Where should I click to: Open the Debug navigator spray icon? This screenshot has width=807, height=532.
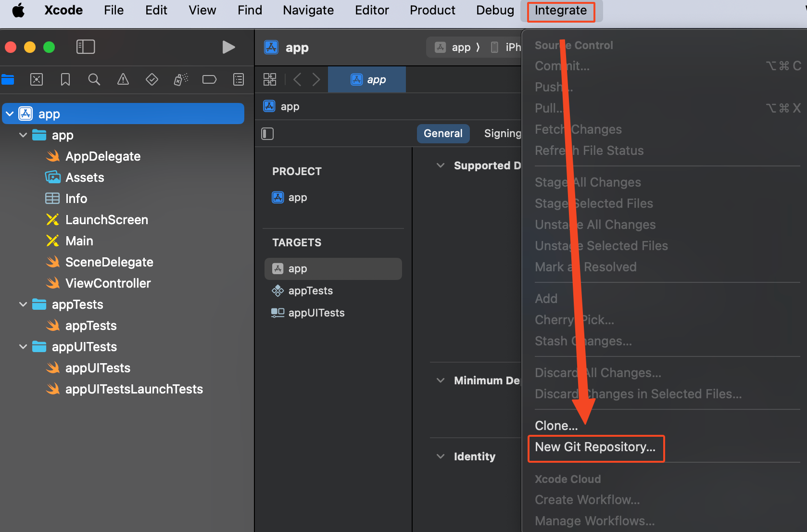coord(181,79)
